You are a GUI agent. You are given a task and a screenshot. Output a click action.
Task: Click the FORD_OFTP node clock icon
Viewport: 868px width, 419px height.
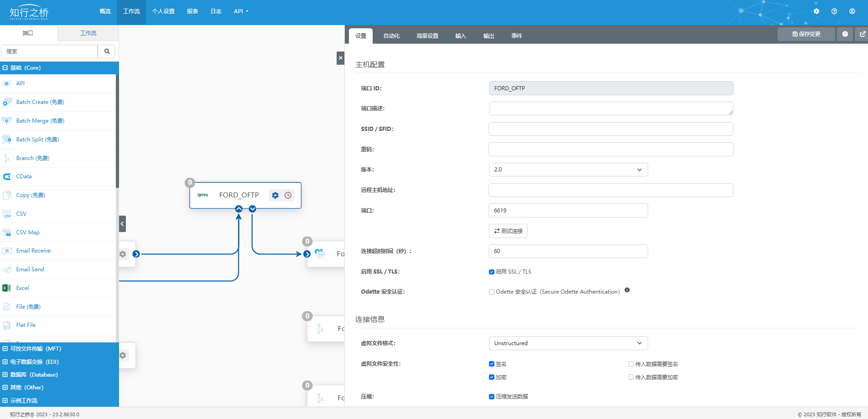[x=288, y=195]
